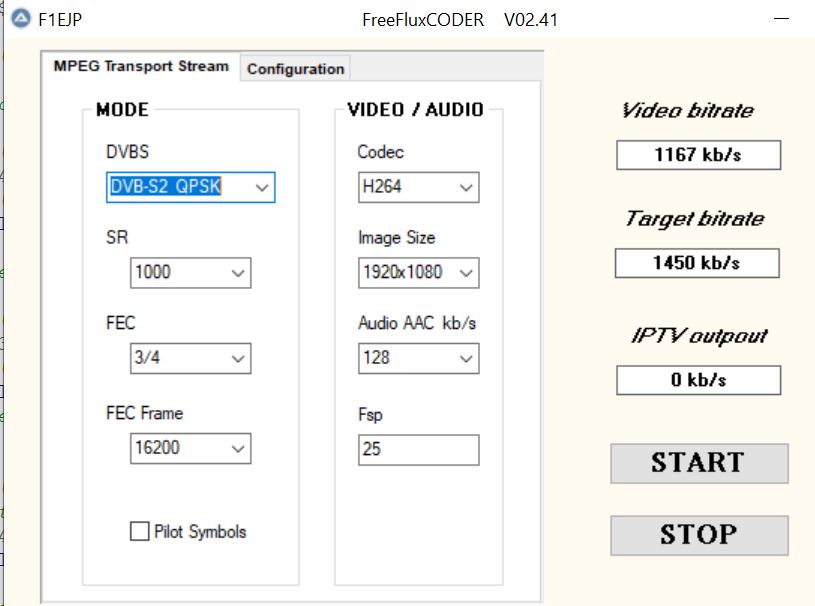Screen dimensions: 815x606
Task: Click the Fsp input field
Action: click(418, 450)
